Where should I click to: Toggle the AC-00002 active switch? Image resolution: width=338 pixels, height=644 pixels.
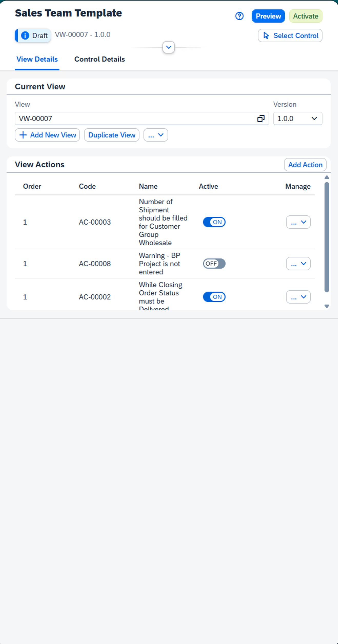coord(214,297)
